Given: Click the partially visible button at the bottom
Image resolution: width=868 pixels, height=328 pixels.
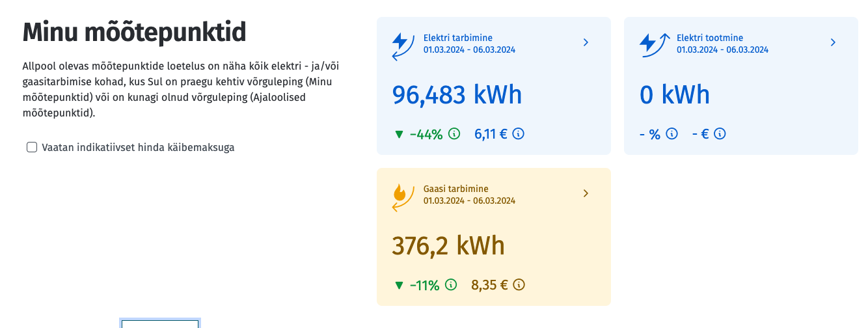Looking at the screenshot, I should (x=160, y=323).
